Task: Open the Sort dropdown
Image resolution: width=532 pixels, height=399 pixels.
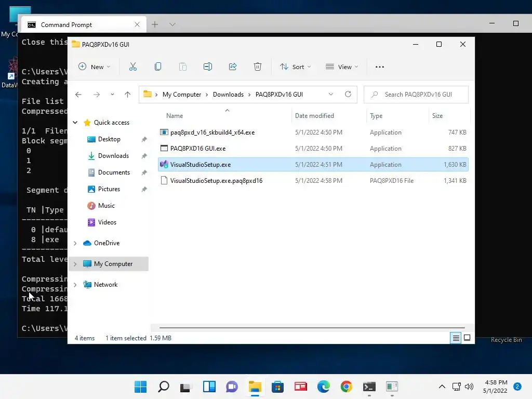Action: pyautogui.click(x=295, y=67)
